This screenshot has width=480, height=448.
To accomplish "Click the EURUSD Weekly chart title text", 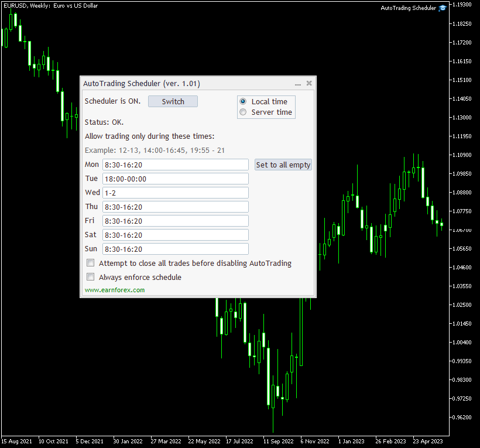I will click(50, 5).
